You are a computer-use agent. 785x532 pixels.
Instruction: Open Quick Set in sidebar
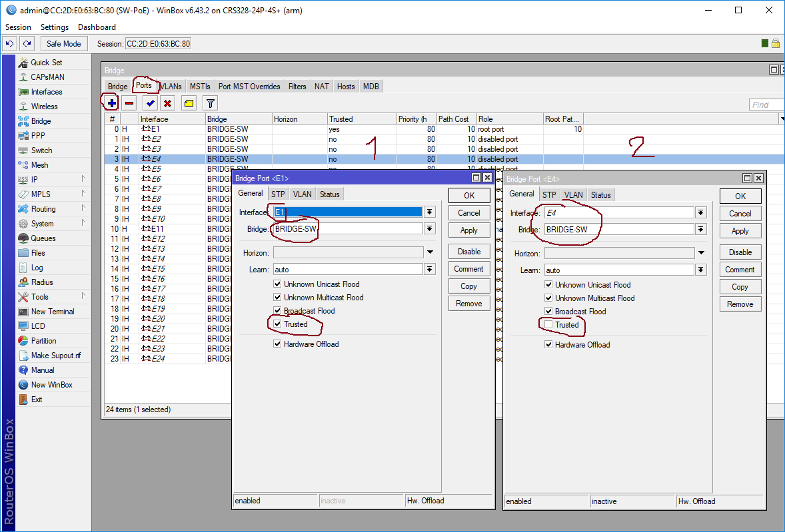click(x=47, y=63)
